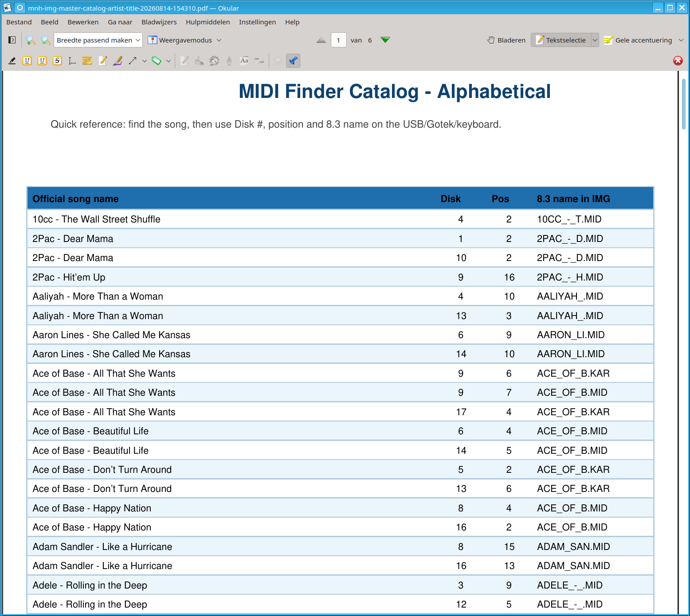Select the freehand line pen tool
690x616 pixels.
118,61
